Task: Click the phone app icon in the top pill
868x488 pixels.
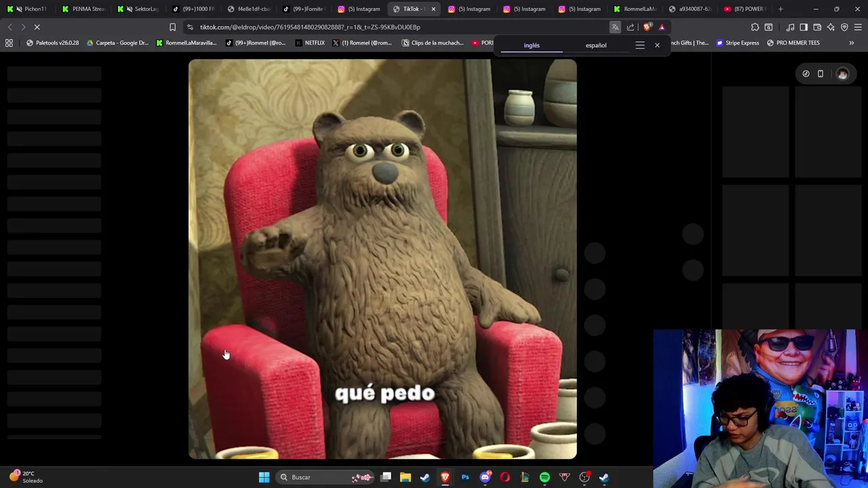Action: [x=821, y=74]
